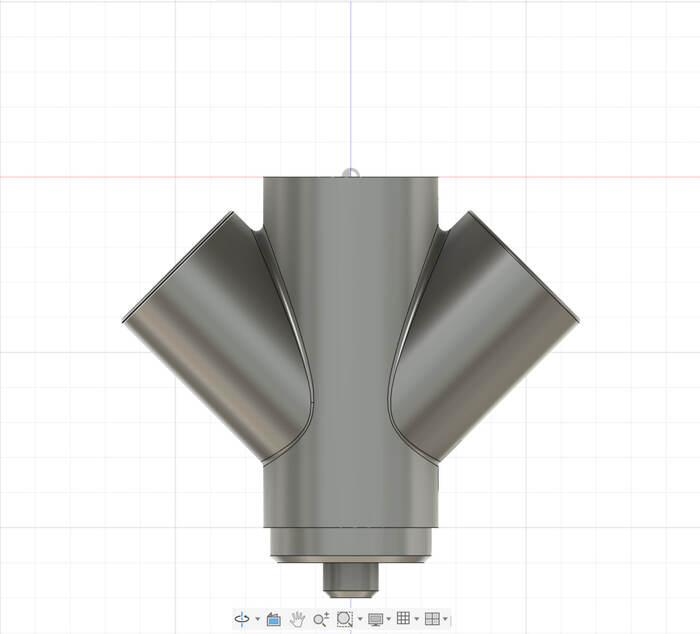Expand the Viewports dropdown arrow
This screenshot has width=700, height=634.
pyautogui.click(x=445, y=620)
